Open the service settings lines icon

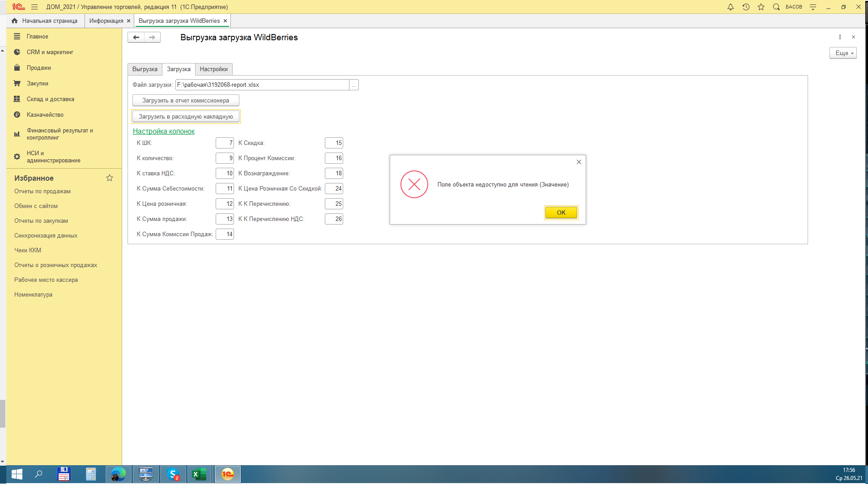tap(813, 7)
